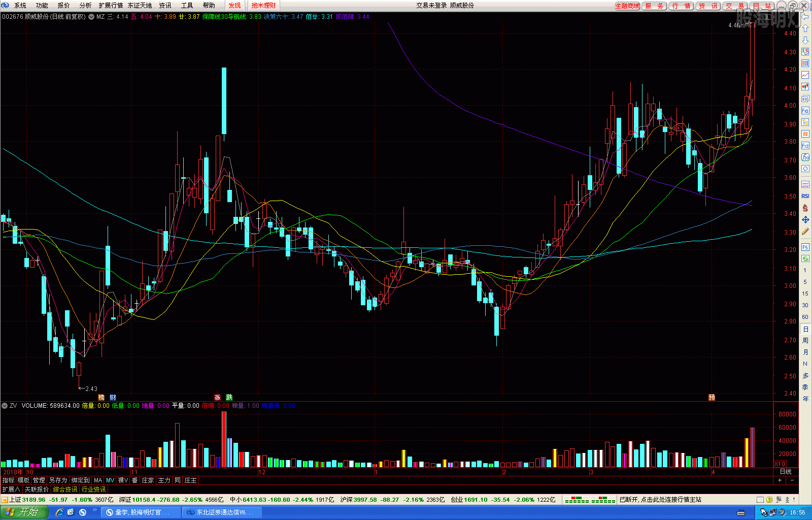Image resolution: width=812 pixels, height=520 pixels.
Task: Open the wavy indicator lines icon
Action: pos(805,184)
